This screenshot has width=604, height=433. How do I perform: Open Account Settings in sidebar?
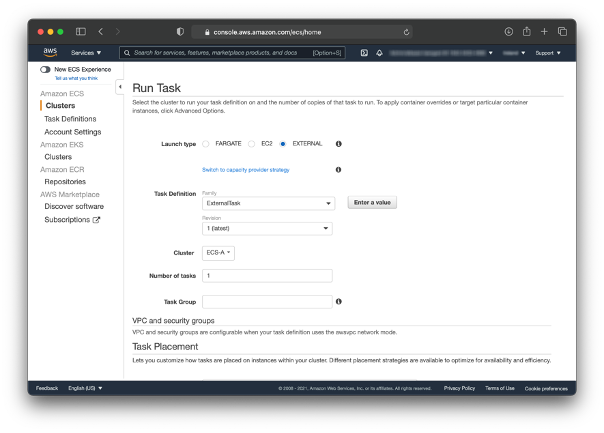73,132
